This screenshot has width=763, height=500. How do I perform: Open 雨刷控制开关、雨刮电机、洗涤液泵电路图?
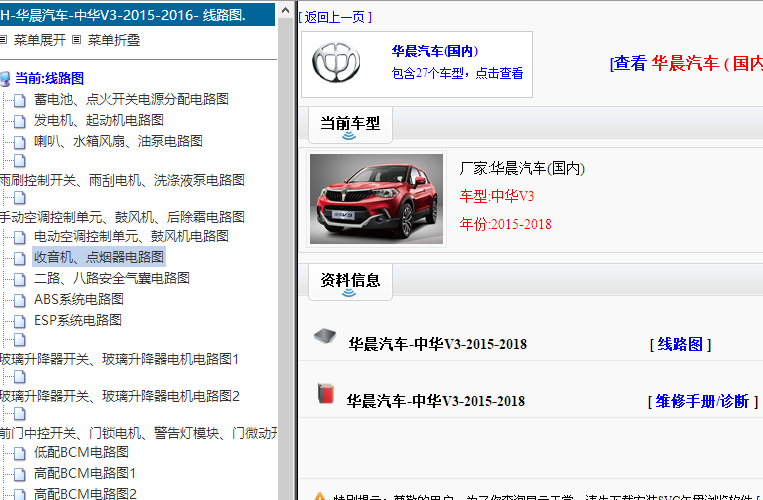[x=122, y=180]
